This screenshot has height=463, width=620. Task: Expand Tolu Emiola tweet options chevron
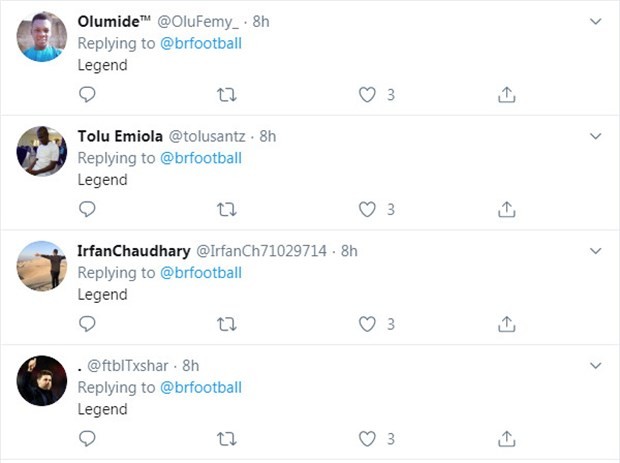click(596, 136)
